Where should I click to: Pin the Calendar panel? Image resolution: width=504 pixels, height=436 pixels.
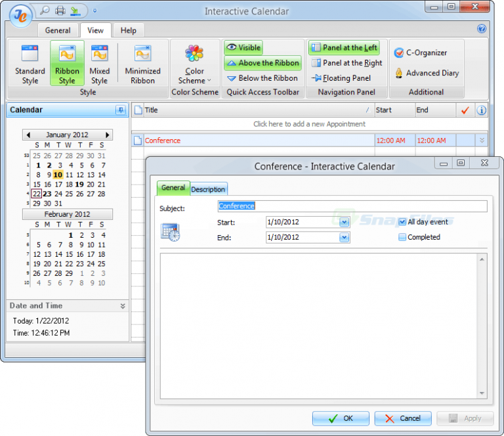[x=121, y=110]
